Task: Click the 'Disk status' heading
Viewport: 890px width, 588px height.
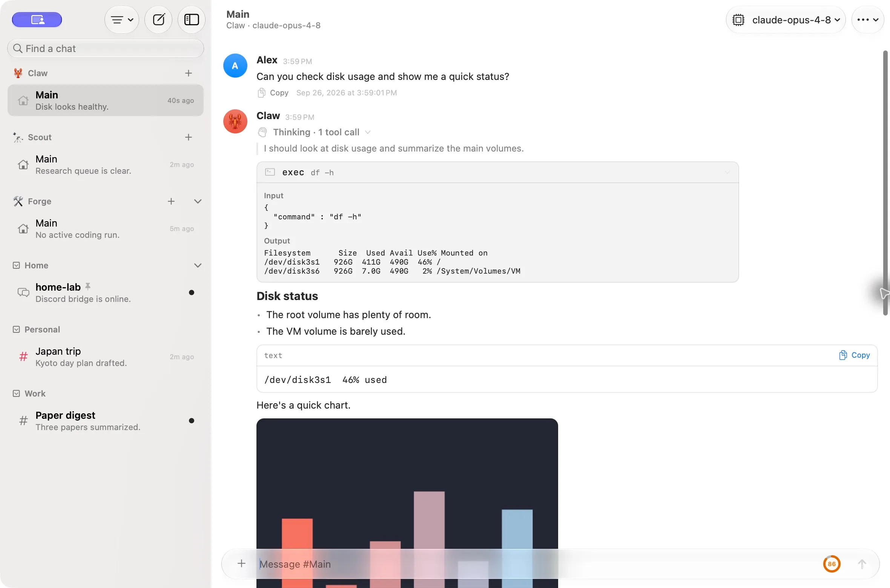Action: 287,296
